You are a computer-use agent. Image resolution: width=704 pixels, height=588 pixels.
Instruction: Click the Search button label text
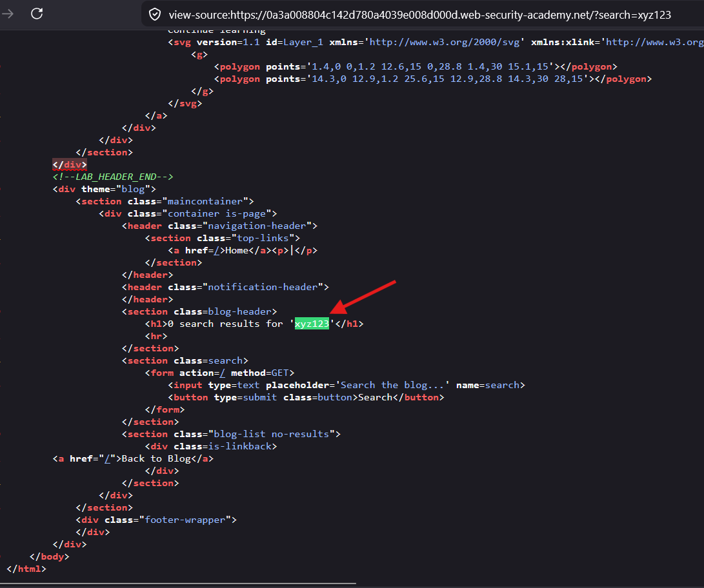pyautogui.click(x=376, y=398)
